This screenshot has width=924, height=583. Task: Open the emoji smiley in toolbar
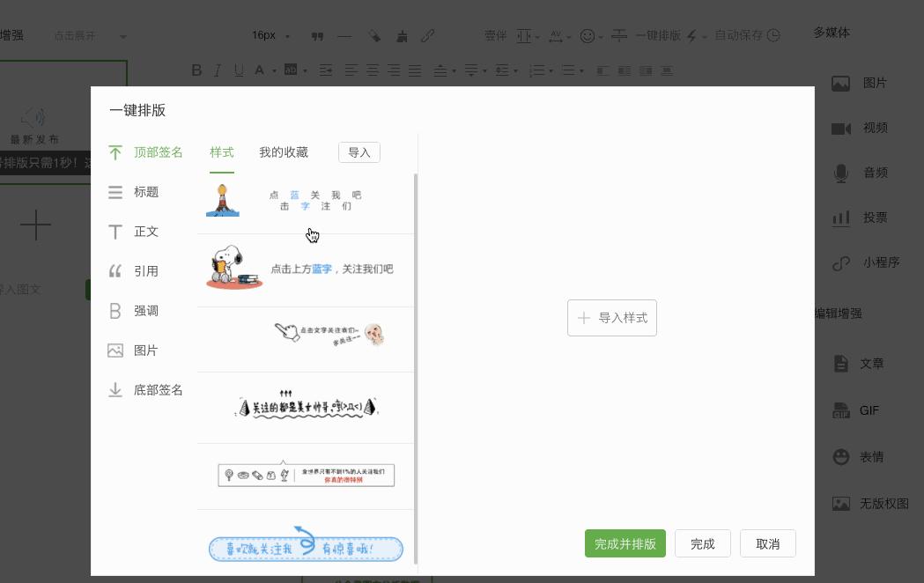[587, 36]
